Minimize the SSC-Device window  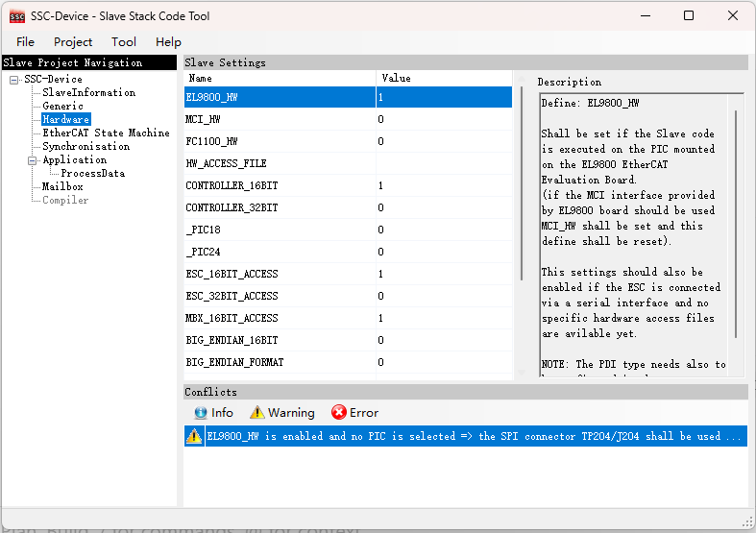(x=646, y=16)
